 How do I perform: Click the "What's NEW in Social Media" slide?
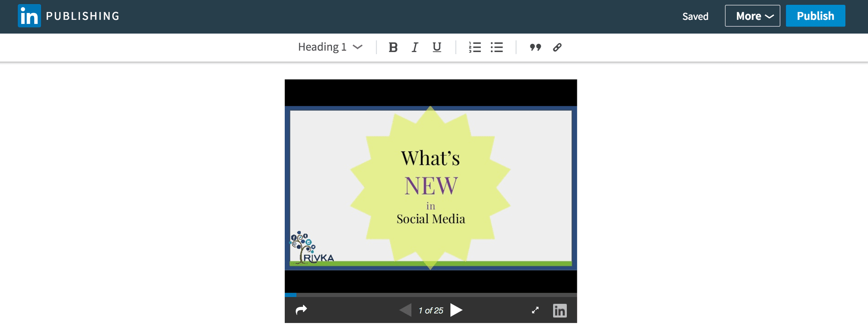pyautogui.click(x=431, y=188)
